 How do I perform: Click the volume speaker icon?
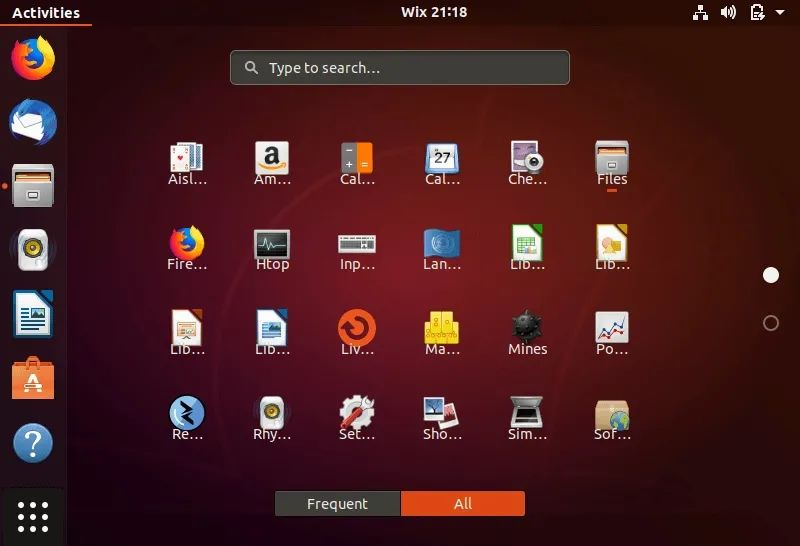pyautogui.click(x=728, y=12)
